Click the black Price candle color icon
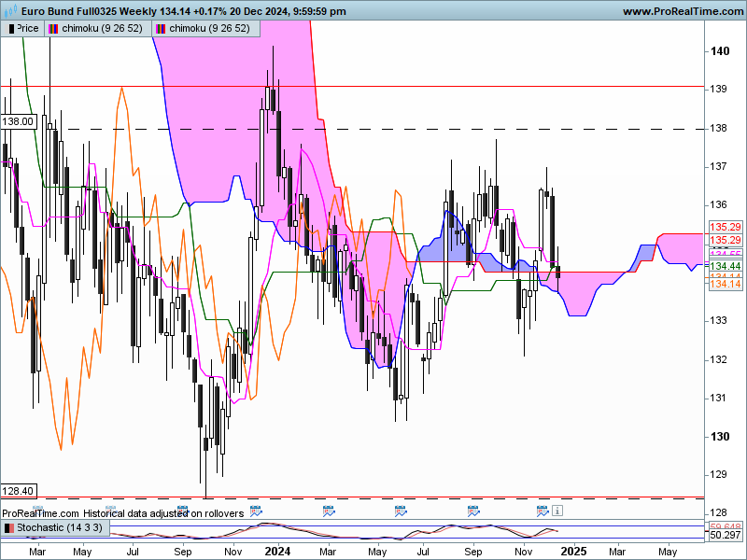Screen dimensions: 747x560 point(10,29)
